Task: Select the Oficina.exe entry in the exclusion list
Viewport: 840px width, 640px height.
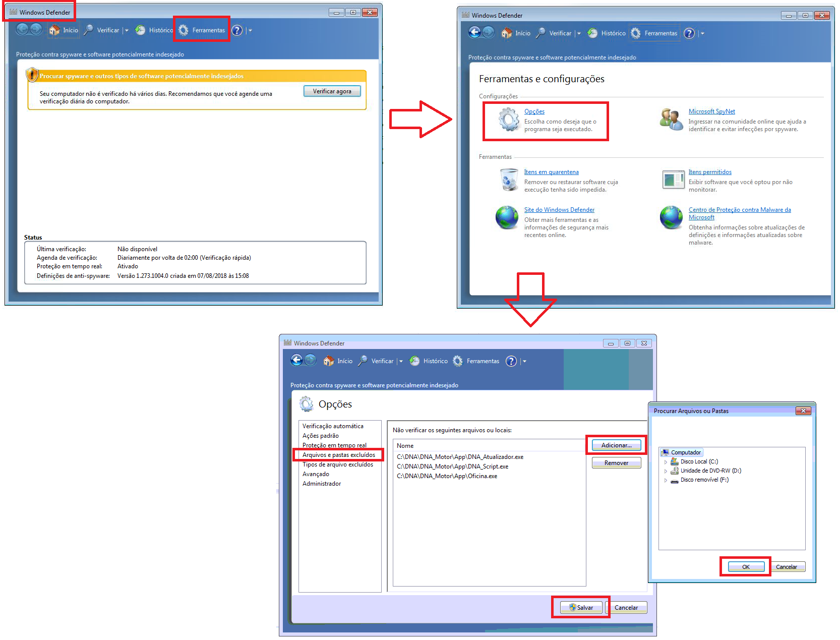Action: click(x=447, y=476)
